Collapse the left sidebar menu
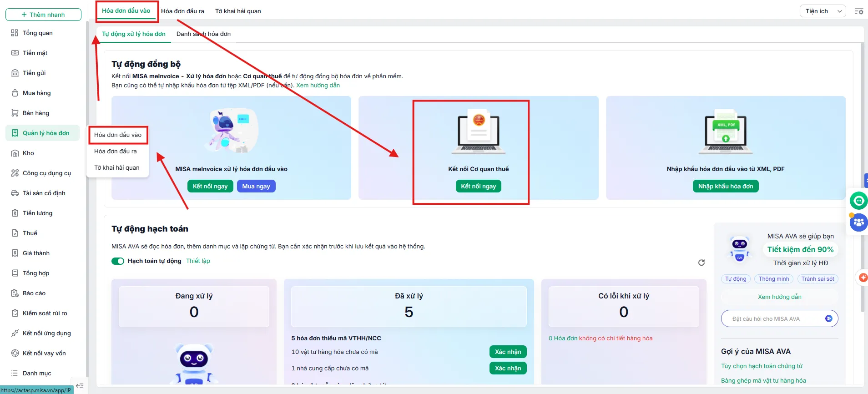The width and height of the screenshot is (868, 394). 80,386
